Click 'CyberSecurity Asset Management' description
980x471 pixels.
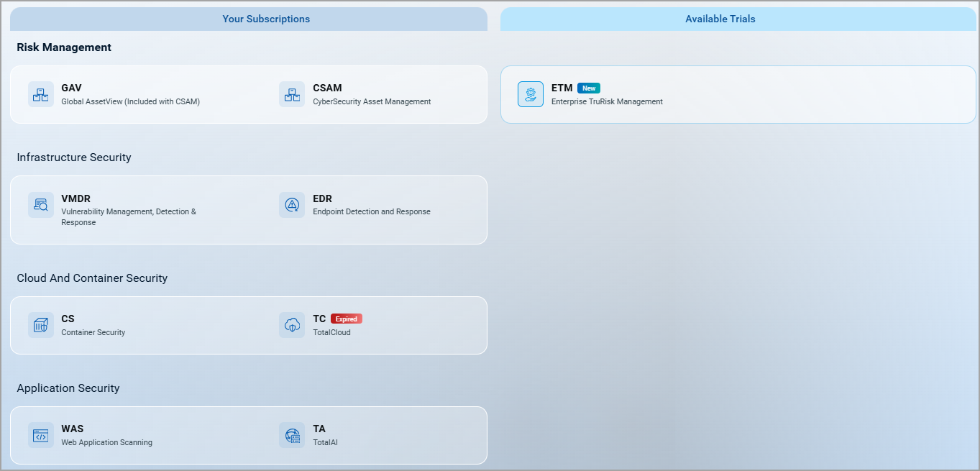pos(372,101)
